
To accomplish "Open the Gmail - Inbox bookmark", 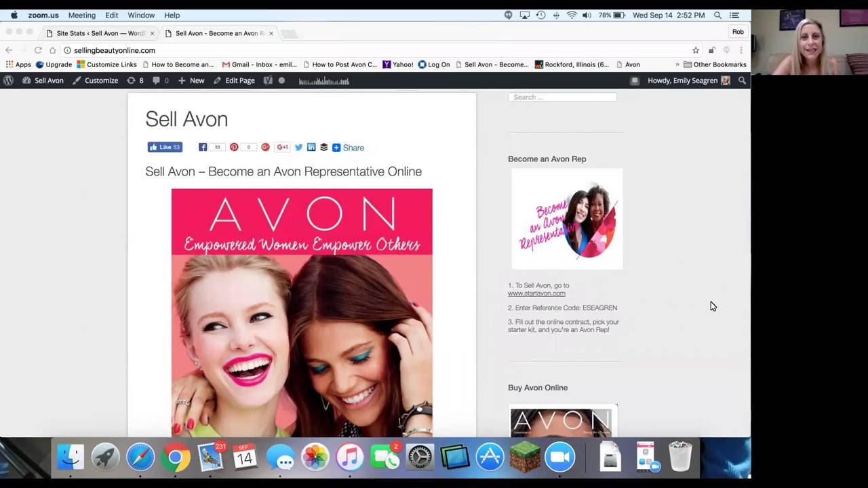I will pyautogui.click(x=260, y=64).
